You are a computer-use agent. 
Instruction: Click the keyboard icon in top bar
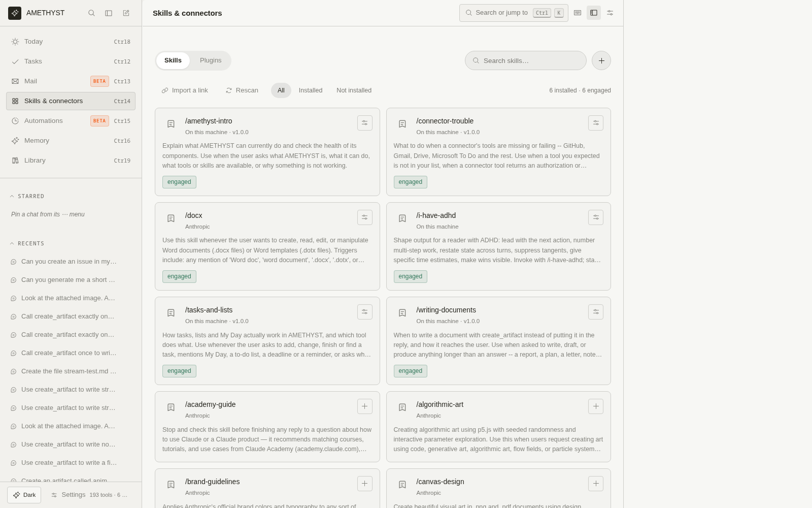tap(578, 13)
